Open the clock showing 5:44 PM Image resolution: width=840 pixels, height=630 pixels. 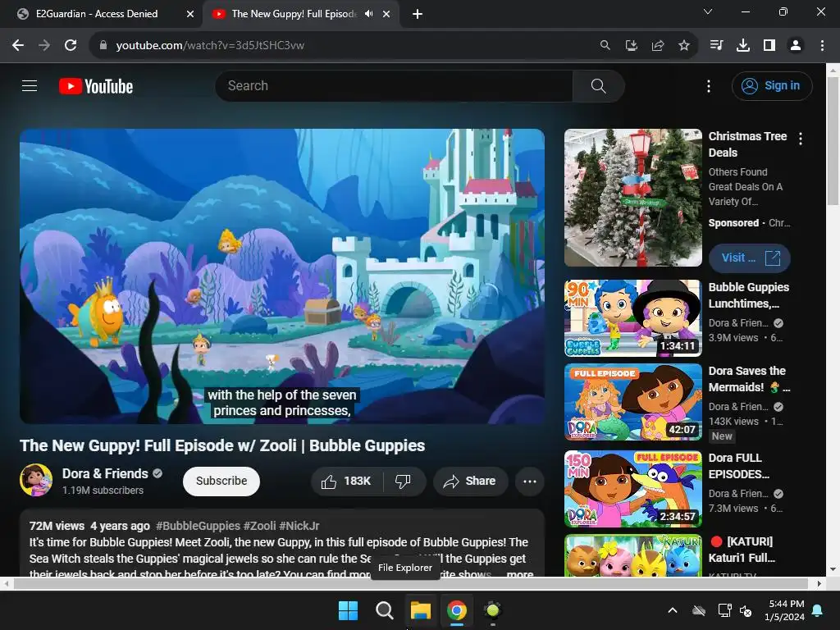pyautogui.click(x=785, y=610)
